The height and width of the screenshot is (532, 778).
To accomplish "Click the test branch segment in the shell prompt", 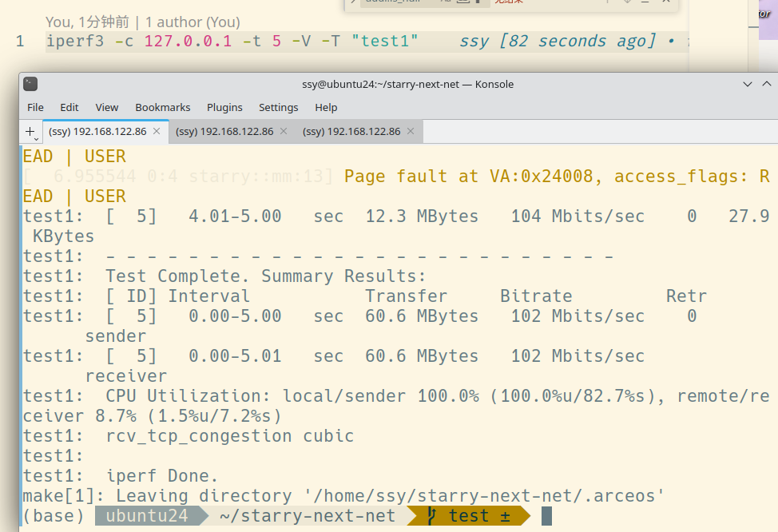I will (471, 515).
